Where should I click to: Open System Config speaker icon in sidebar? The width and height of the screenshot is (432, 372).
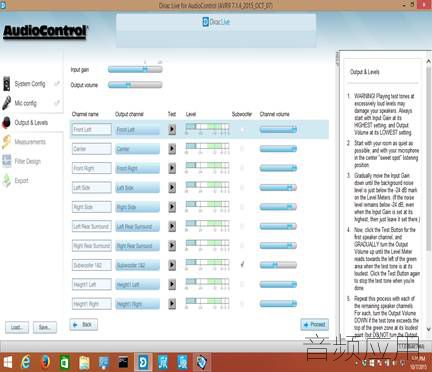pos(7,84)
